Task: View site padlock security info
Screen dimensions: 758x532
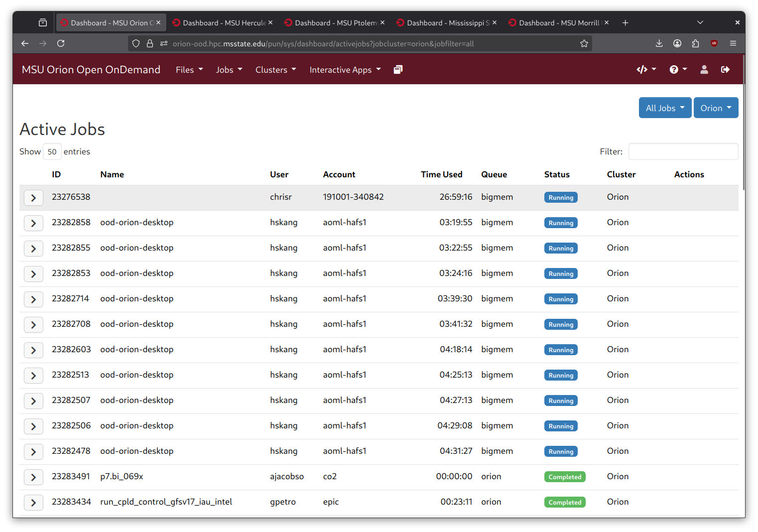Action: pos(149,43)
